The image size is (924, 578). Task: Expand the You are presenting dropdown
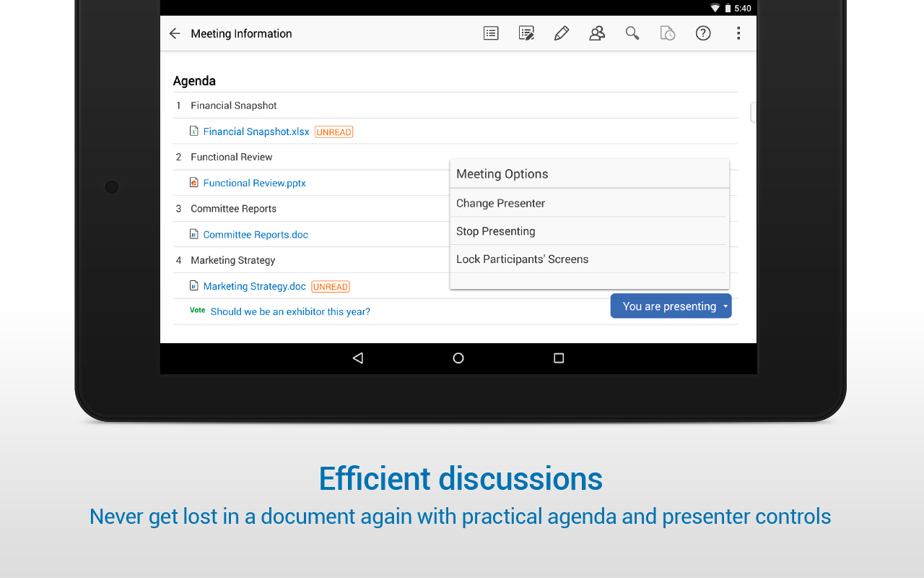point(671,306)
